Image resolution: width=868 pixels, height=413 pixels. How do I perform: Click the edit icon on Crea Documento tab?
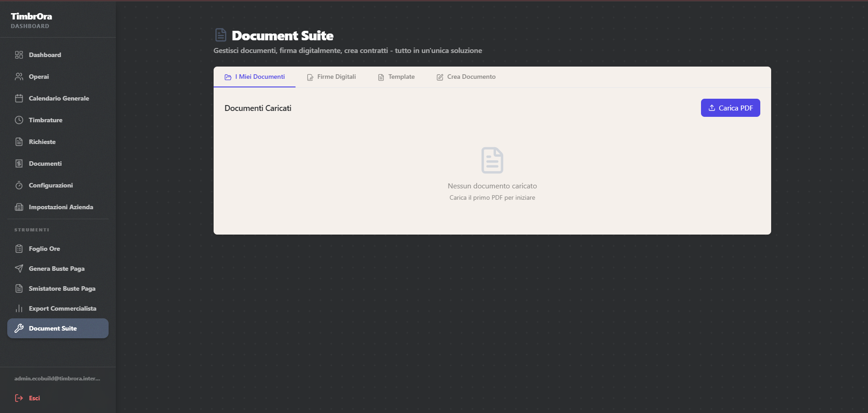440,77
